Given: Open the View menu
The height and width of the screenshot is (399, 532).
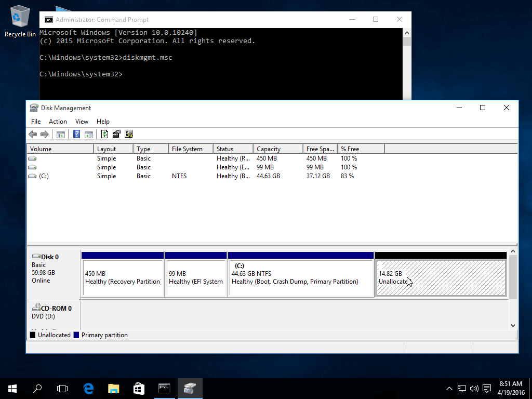Looking at the screenshot, I should click(82, 121).
